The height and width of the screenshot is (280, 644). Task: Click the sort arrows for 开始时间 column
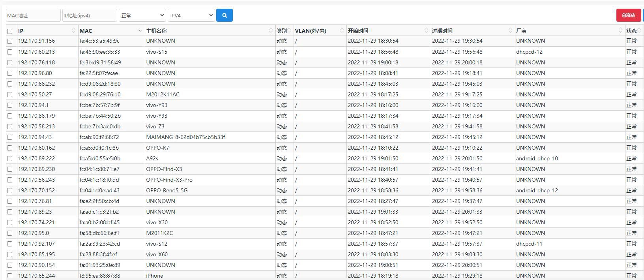(x=426, y=30)
